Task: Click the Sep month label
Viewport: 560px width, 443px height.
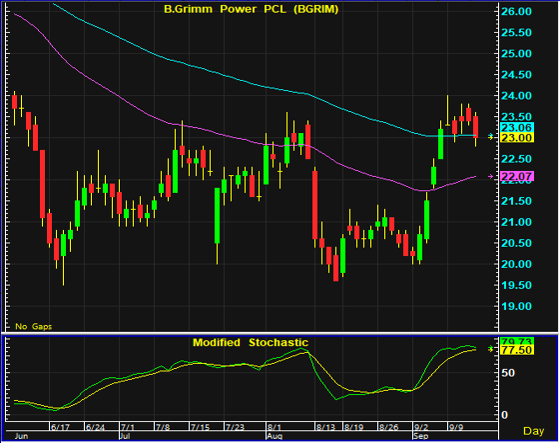Action: [420, 436]
